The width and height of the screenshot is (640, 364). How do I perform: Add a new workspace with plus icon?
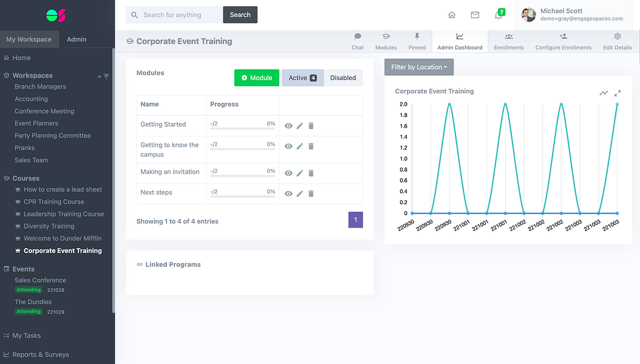click(99, 76)
